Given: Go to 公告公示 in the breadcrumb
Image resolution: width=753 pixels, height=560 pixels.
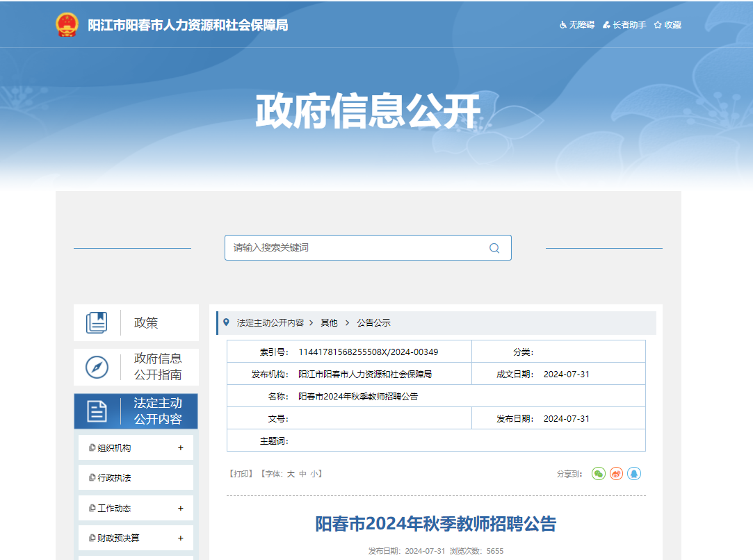Looking at the screenshot, I should [373, 323].
